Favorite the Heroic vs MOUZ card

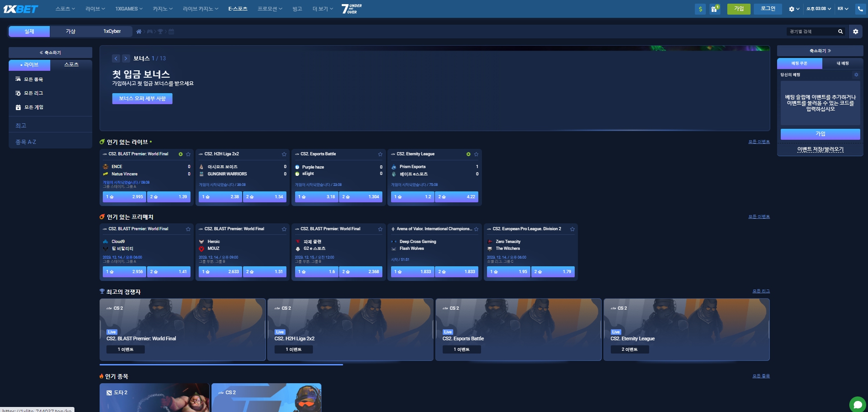[x=284, y=229]
